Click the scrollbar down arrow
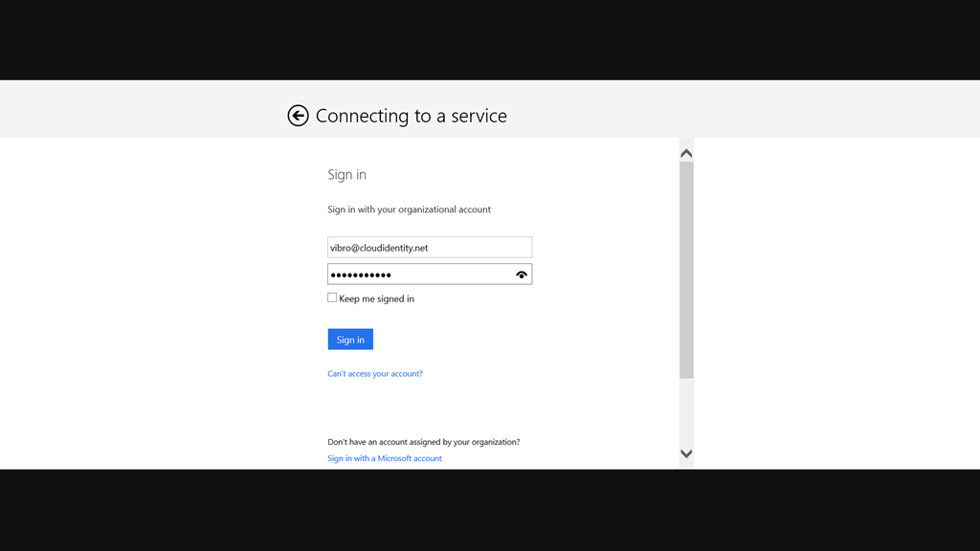The height and width of the screenshot is (551, 980). pyautogui.click(x=686, y=453)
